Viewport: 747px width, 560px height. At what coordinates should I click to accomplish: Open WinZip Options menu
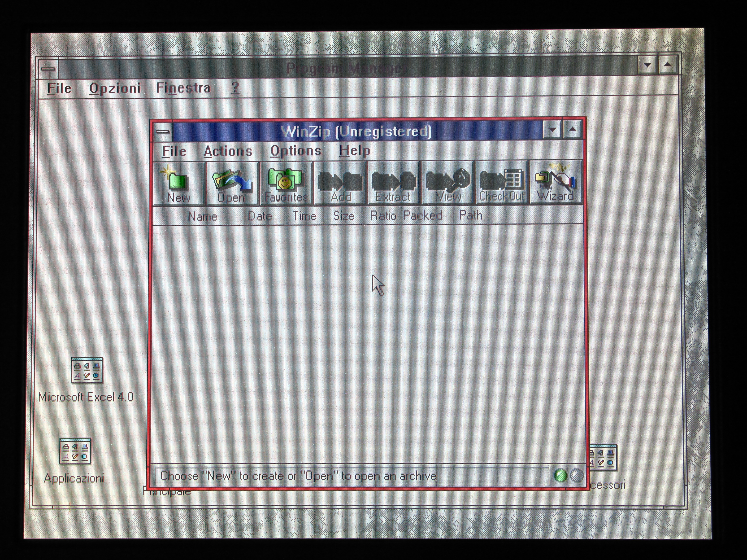[296, 151]
